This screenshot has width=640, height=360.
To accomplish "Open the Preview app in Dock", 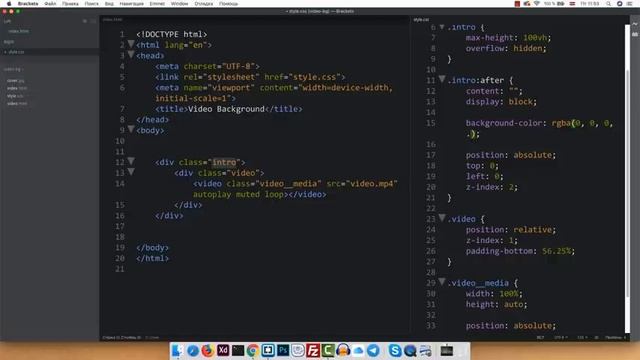I will click(x=425, y=350).
